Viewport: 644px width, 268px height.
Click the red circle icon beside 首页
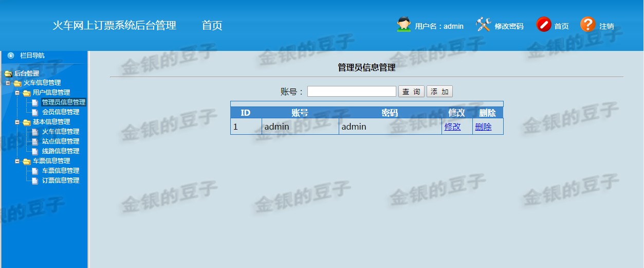[x=544, y=24]
